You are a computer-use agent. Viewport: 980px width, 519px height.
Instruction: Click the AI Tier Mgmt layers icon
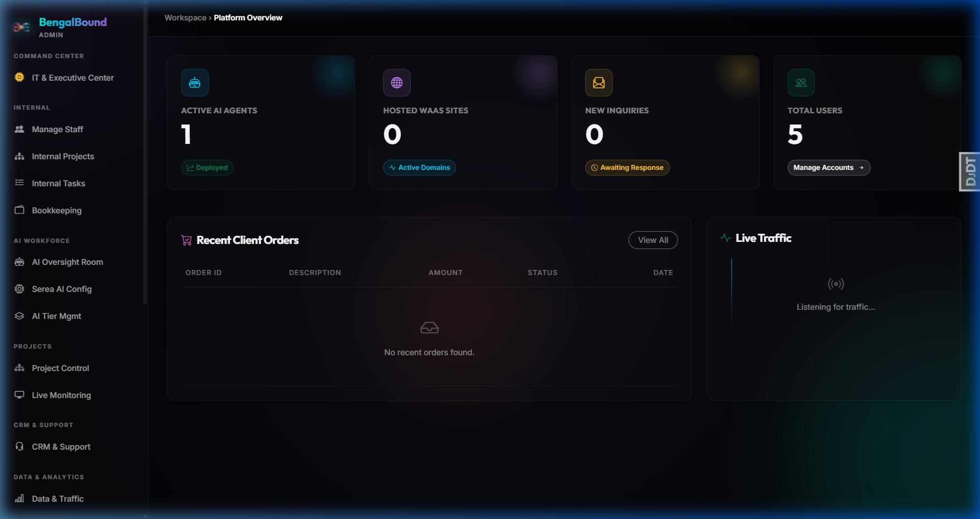[19, 316]
